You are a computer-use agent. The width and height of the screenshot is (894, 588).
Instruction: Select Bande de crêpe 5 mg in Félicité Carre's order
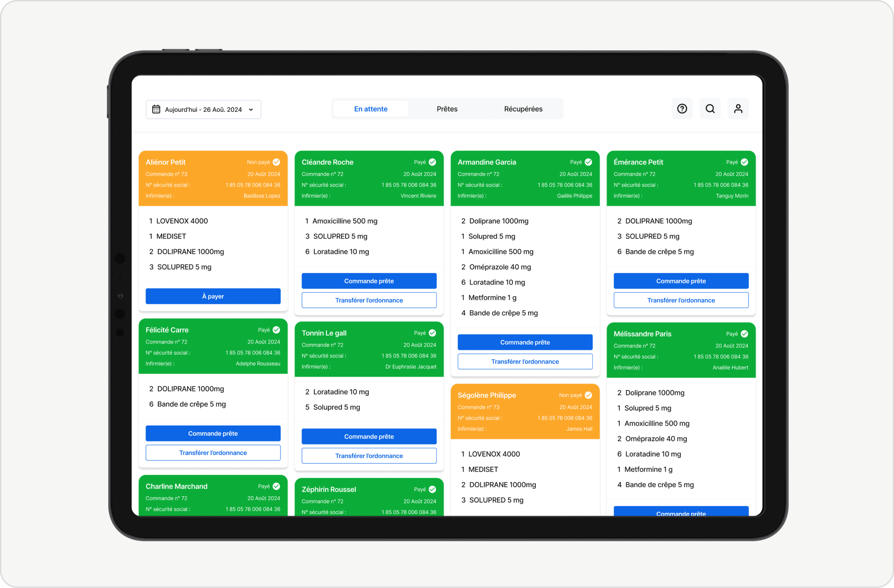[x=192, y=405]
